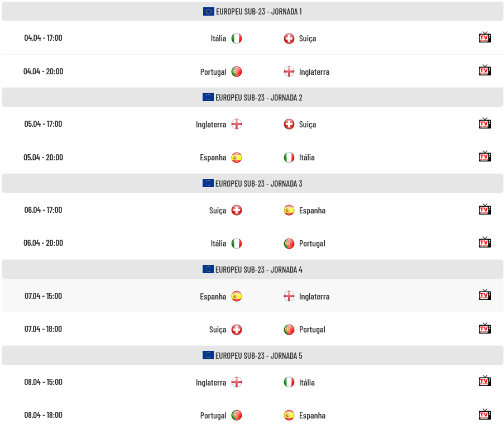Open the TV icon for Portugal vs Inglaterra match
The width and height of the screenshot is (504, 433).
pos(484,70)
